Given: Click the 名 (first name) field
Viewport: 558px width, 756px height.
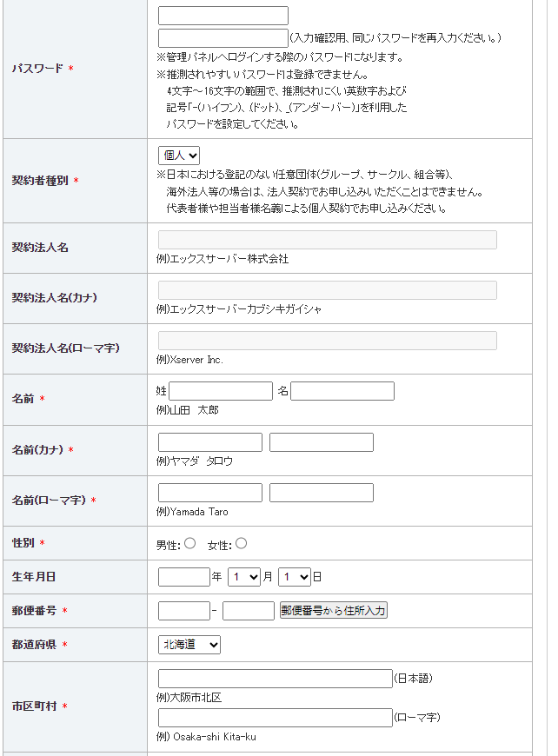Looking at the screenshot, I should (342, 391).
